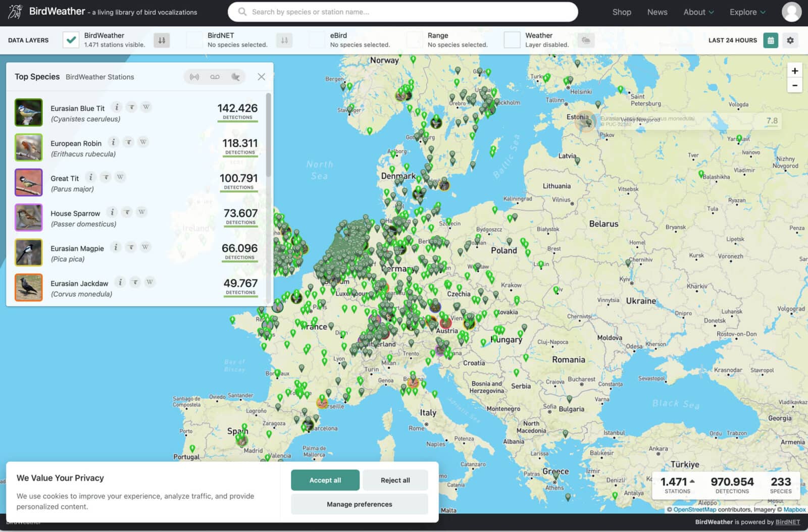Click the map filter icon for Eurasian Blue Tit

click(131, 107)
